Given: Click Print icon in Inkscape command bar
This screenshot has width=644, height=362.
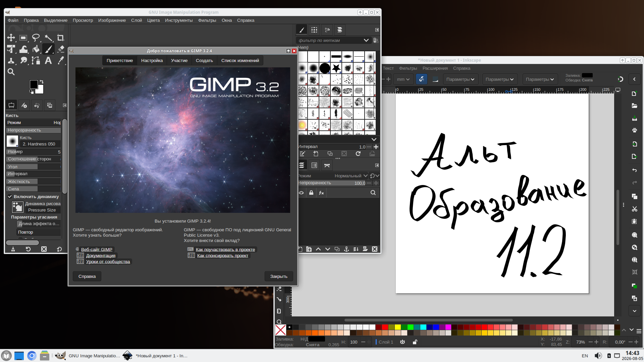Looking at the screenshot, I should 634,130.
